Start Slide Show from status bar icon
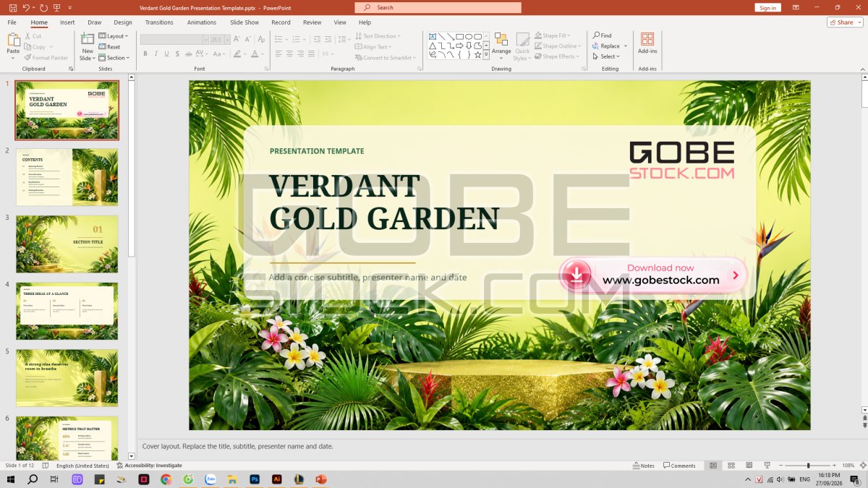Screen dimensions: 868x488 [767, 466]
